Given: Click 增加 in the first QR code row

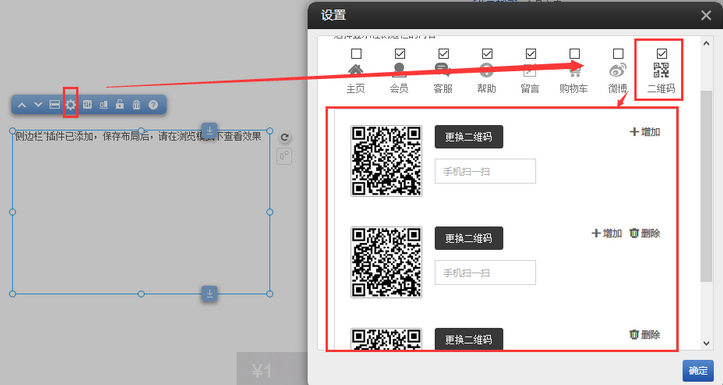Looking at the screenshot, I should click(645, 132).
